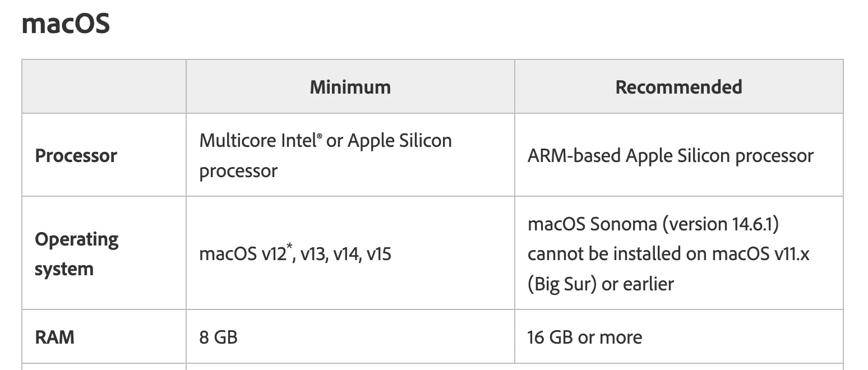Select the Recommended column header

point(678,87)
